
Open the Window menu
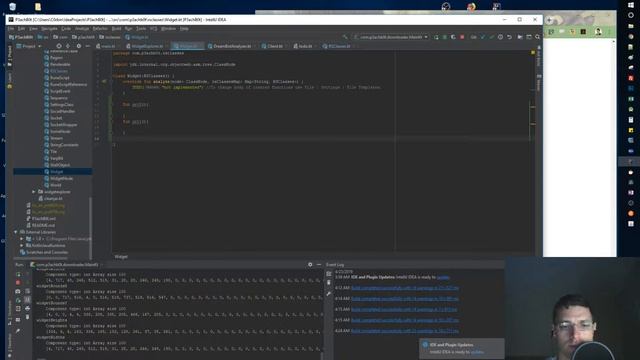point(168,29)
